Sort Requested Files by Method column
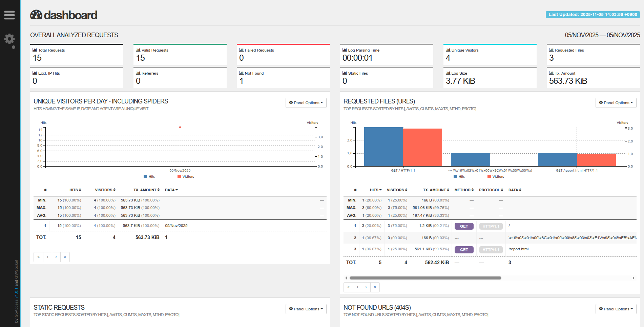Viewport: 644px width, 327px height. click(464, 190)
